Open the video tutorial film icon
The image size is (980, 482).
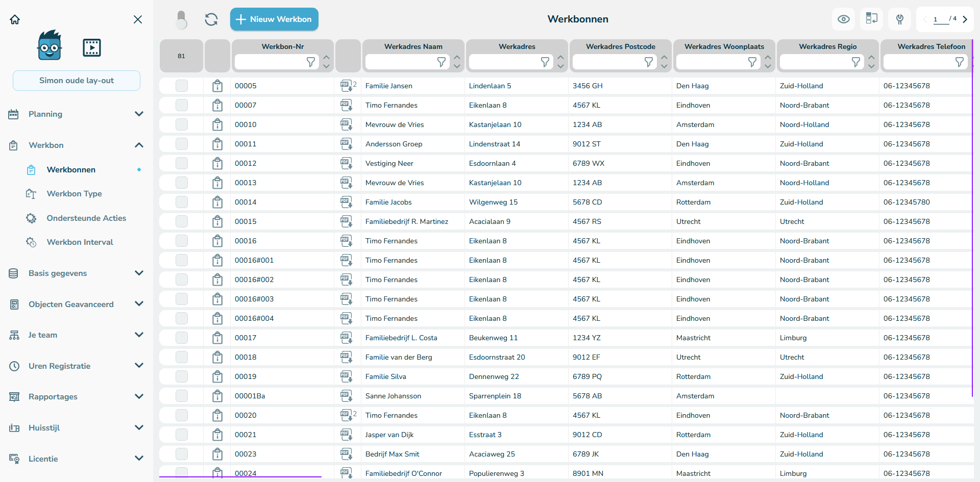point(92,47)
